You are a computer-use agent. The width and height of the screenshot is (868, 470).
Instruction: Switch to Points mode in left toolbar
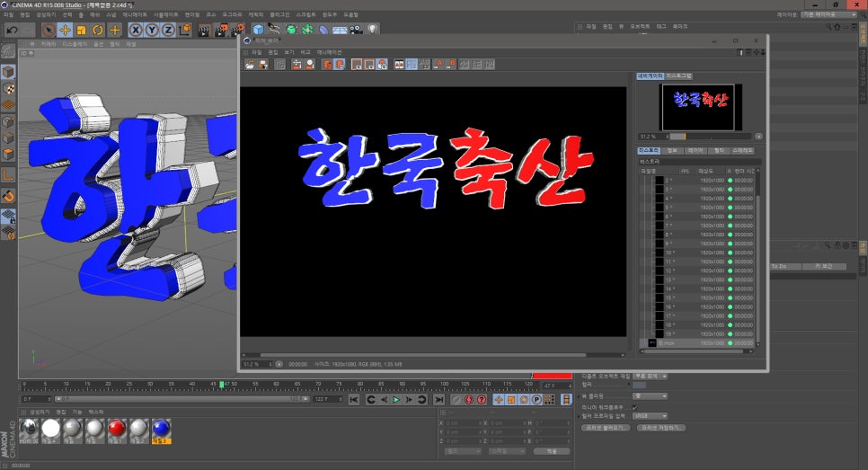point(8,121)
